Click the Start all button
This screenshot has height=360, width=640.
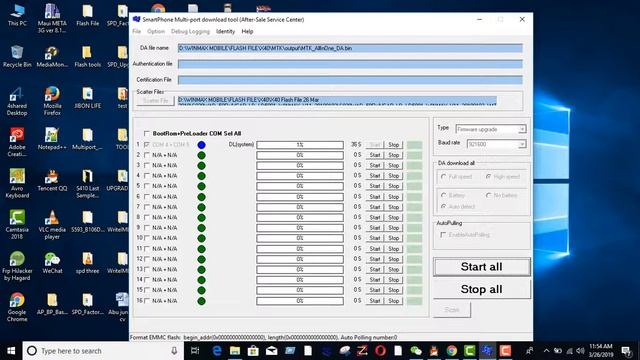coord(482,267)
